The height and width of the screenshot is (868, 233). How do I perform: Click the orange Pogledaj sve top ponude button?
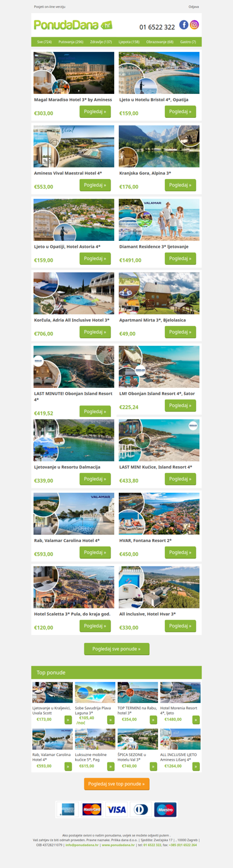(116, 784)
